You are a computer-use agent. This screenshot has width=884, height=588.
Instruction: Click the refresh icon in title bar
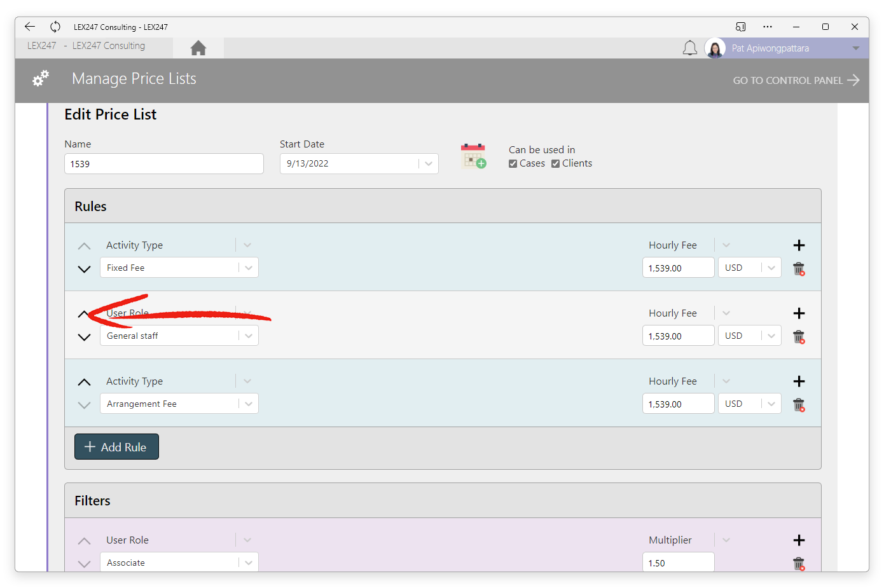tap(55, 27)
